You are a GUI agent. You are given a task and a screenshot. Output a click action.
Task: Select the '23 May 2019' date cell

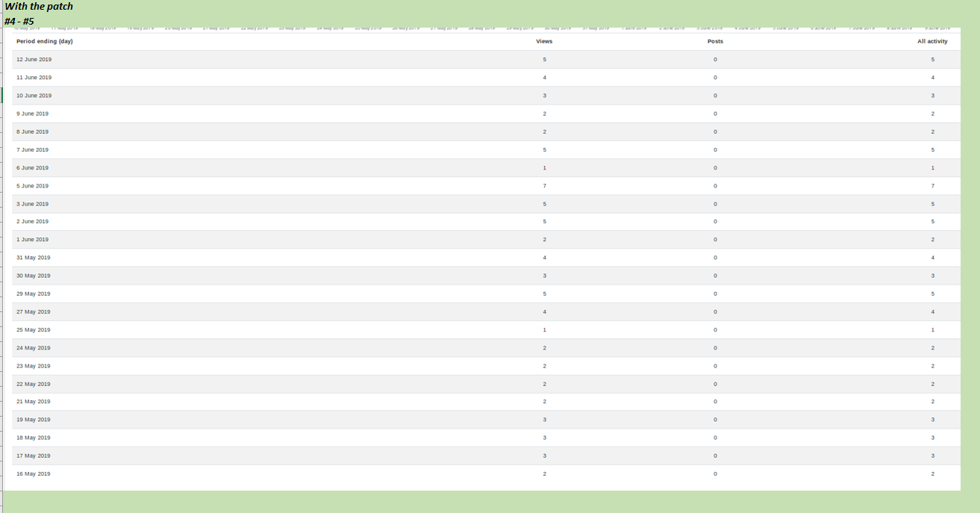[x=34, y=366]
